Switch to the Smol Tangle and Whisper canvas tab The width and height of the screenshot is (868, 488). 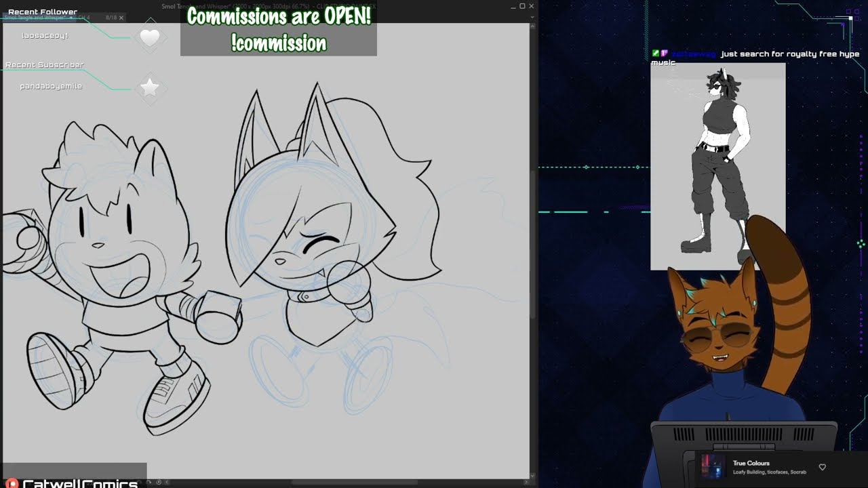point(41,18)
